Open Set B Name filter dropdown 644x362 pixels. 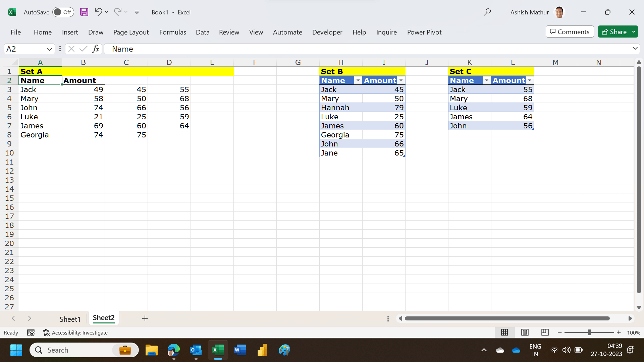(358, 80)
